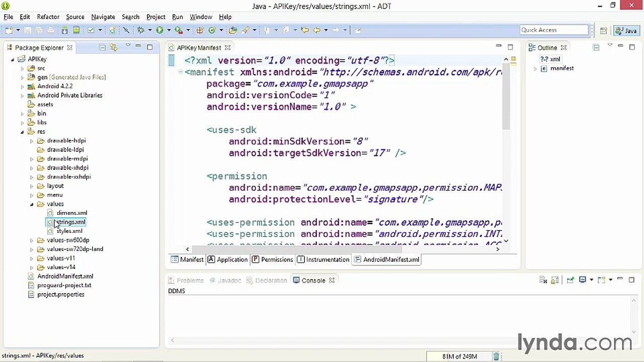Click the Print toolbar icon
This screenshot has height=362, width=644.
51,30
